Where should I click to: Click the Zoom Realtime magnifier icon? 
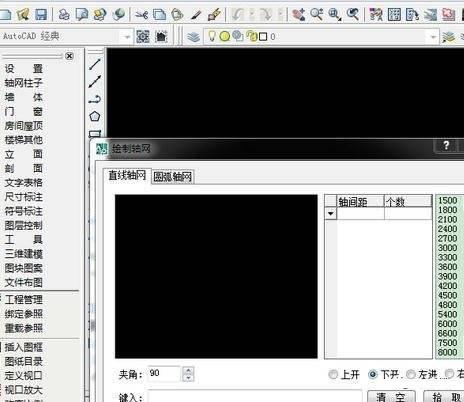[x=316, y=15]
